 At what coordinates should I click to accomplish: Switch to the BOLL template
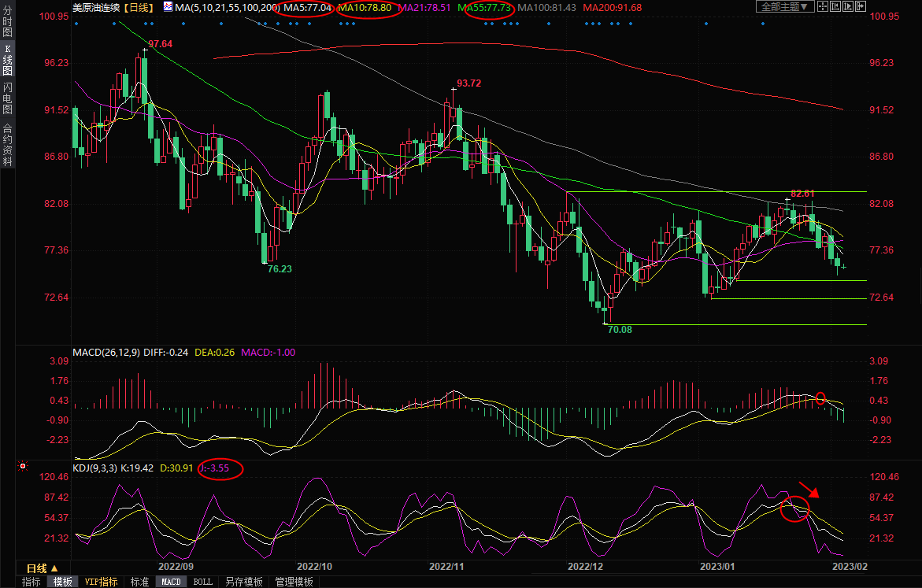coord(202,582)
